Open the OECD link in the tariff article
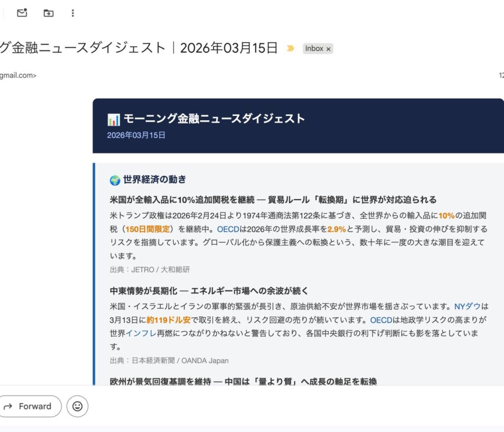The width and height of the screenshot is (504, 432). tap(227, 229)
